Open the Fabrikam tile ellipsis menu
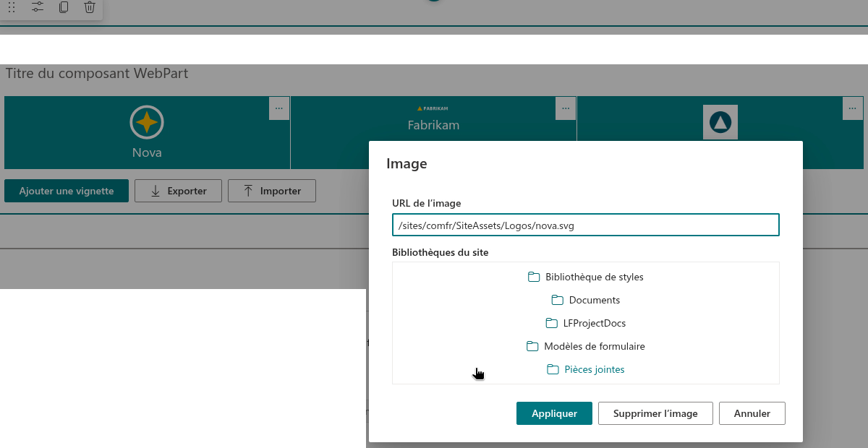This screenshot has width=868, height=448. click(566, 108)
